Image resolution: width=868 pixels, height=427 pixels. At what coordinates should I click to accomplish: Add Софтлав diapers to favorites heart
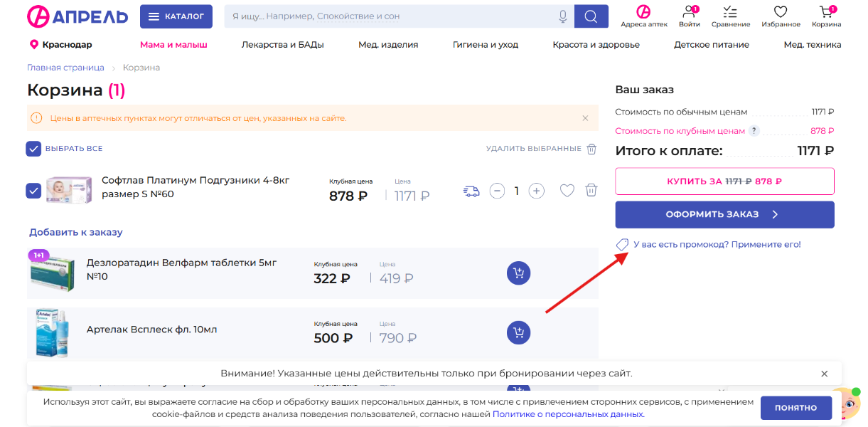[567, 191]
